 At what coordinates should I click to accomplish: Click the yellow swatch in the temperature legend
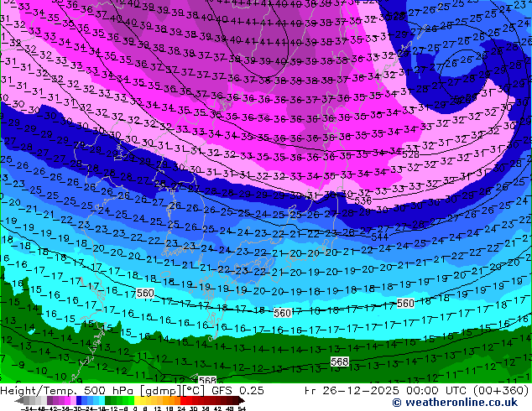(138, 400)
